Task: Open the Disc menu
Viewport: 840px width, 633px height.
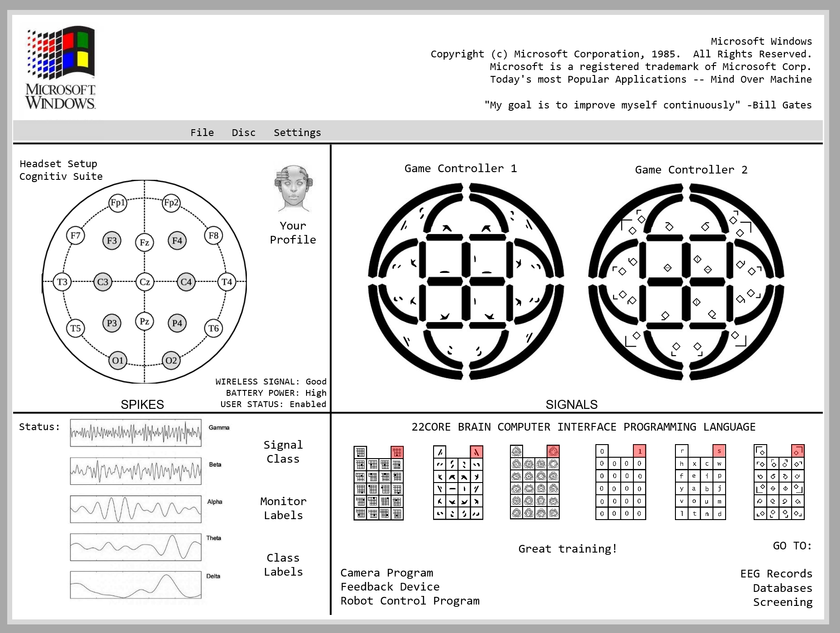Action: coord(244,132)
